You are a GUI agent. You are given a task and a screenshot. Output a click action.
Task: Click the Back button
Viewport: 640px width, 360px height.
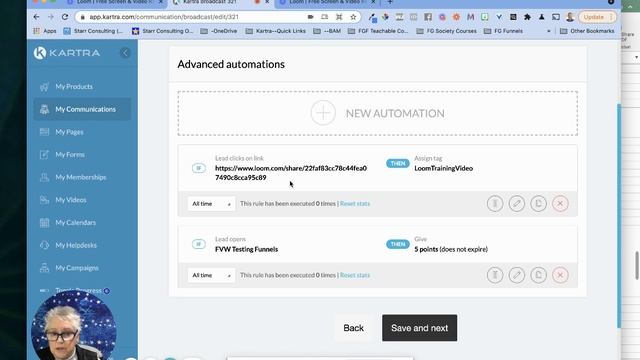(x=353, y=328)
